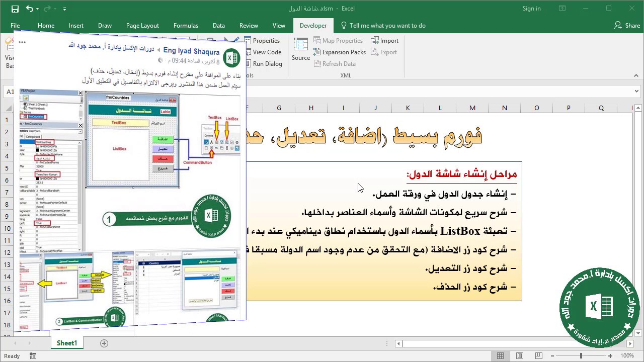Open the undo history dropdown arrow

(x=38, y=9)
